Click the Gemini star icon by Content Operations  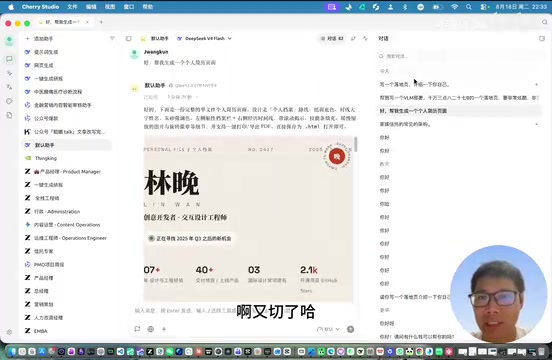point(27,225)
